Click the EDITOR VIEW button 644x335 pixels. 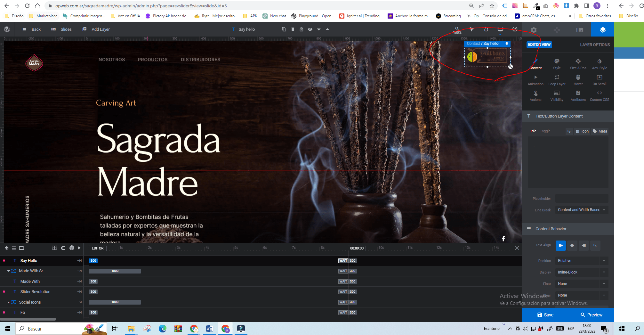click(x=539, y=45)
